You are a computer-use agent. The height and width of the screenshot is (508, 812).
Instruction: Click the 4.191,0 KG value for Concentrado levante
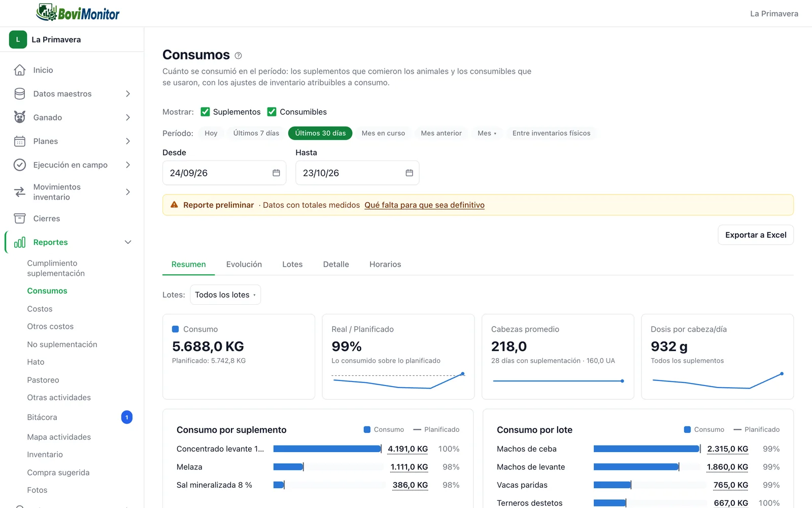[408, 449]
